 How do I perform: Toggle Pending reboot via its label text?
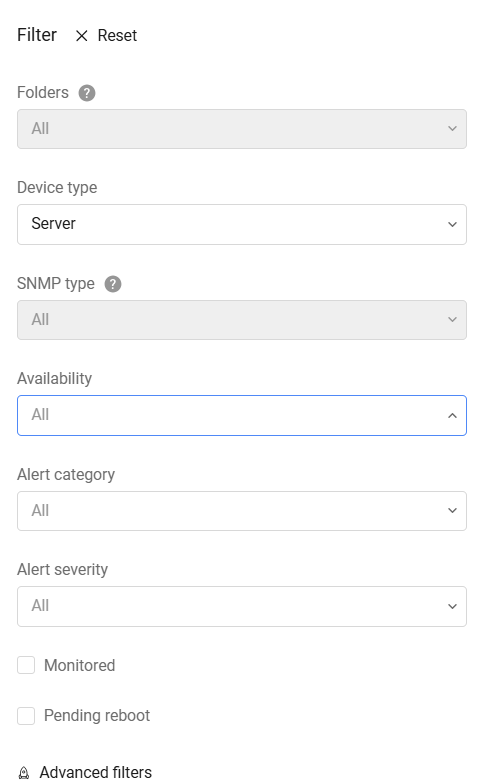coord(97,716)
